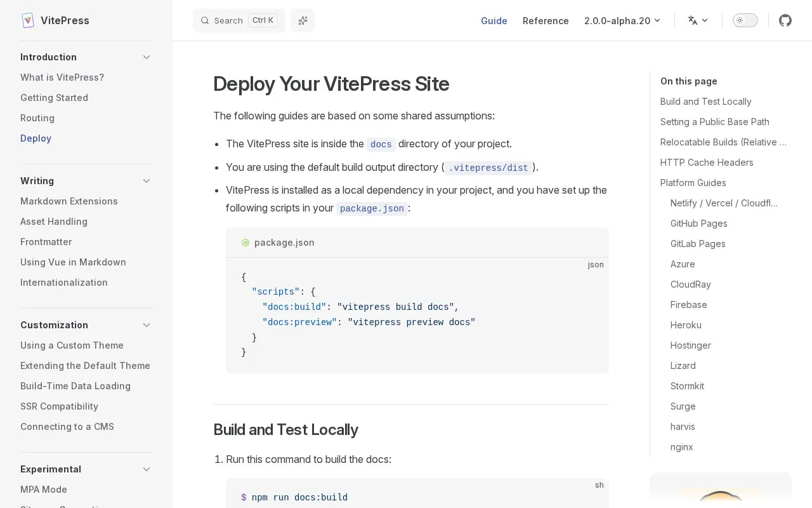Open Frontmatter sidebar link

pyautogui.click(x=46, y=242)
